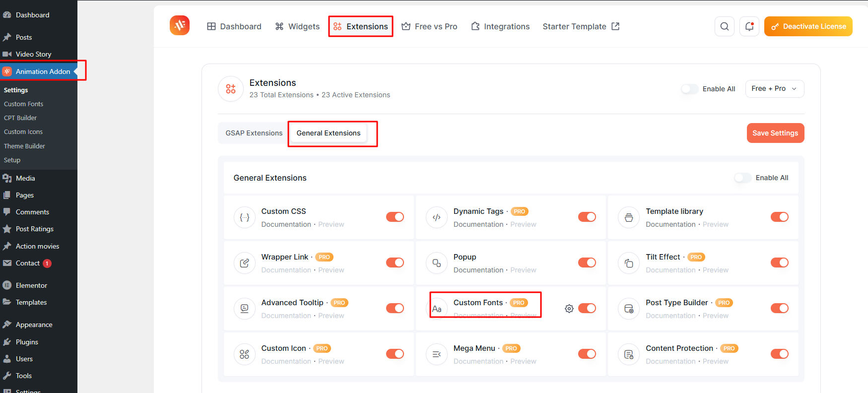868x393 pixels.
Task: Click the Deactivate License button
Action: click(808, 26)
